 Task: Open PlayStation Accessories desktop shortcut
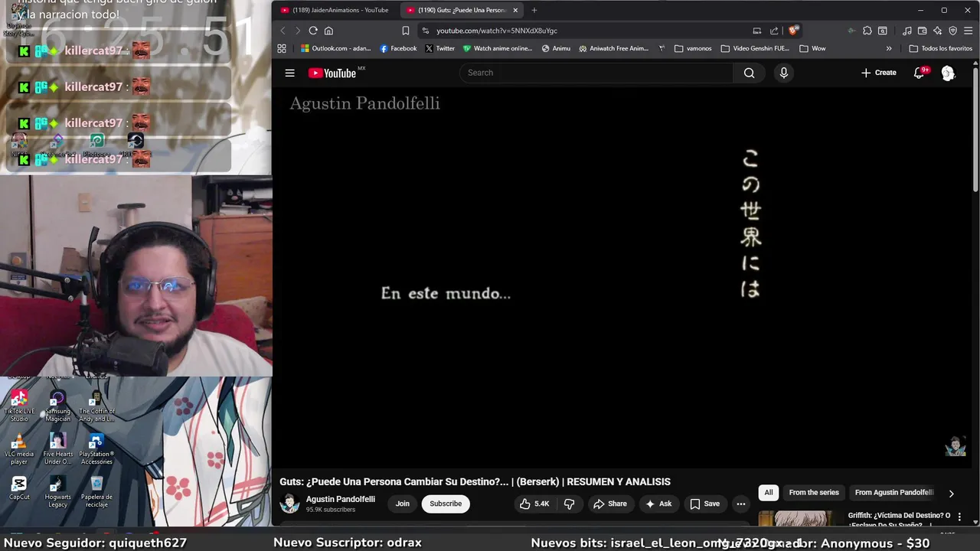click(96, 449)
